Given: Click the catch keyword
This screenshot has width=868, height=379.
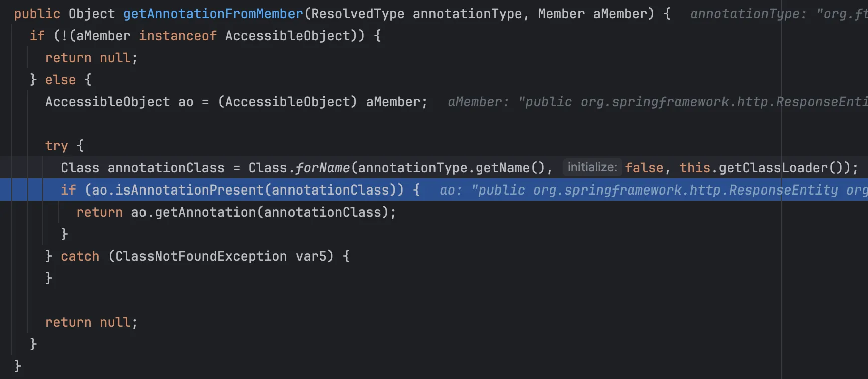Looking at the screenshot, I should 80,256.
